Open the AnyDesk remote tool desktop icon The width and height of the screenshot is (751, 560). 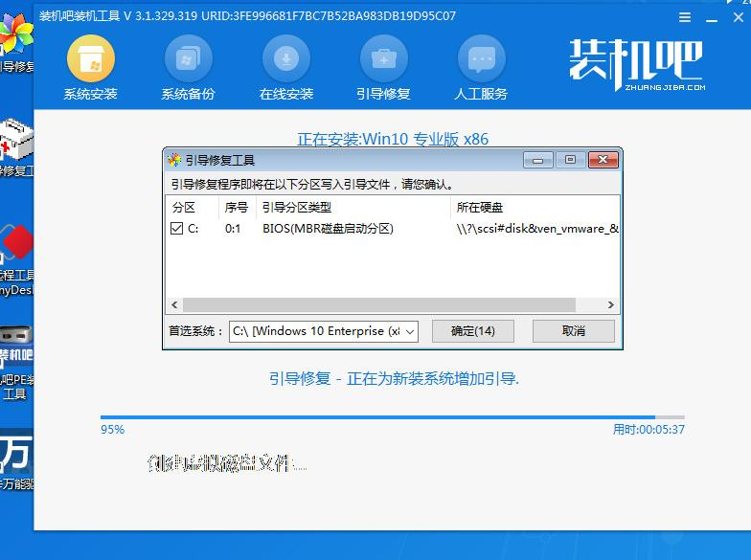[x=16, y=247]
